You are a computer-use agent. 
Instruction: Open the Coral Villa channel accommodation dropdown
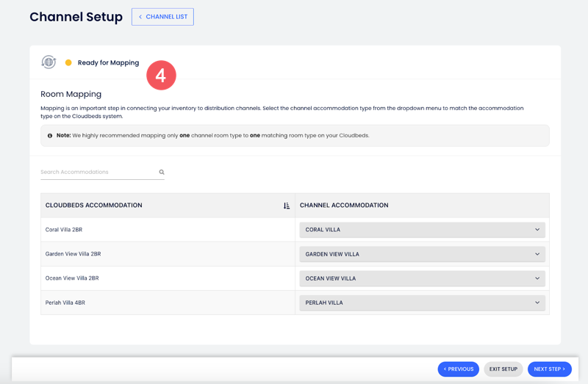[422, 230]
